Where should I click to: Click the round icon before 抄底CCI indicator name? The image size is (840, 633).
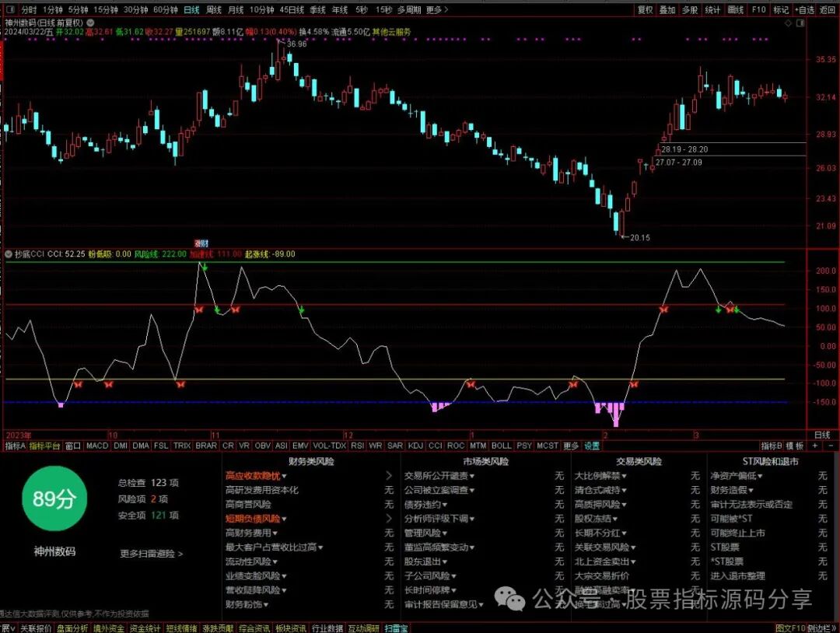coord(9,254)
